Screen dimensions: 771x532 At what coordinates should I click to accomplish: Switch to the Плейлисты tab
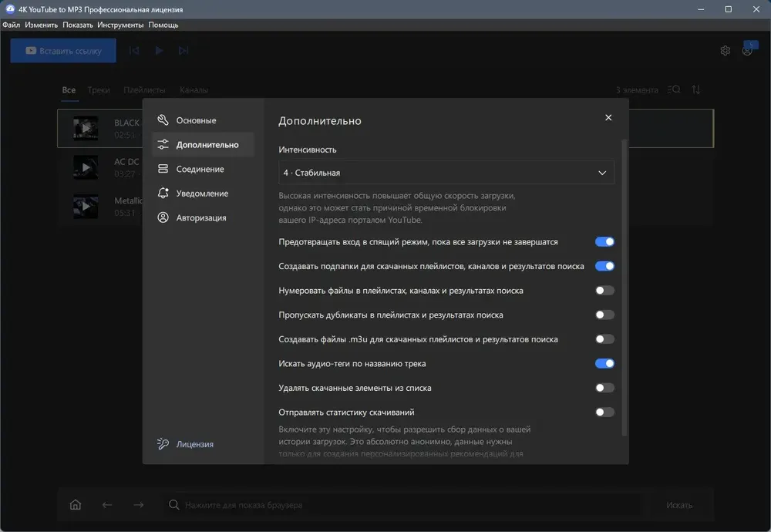tap(145, 90)
